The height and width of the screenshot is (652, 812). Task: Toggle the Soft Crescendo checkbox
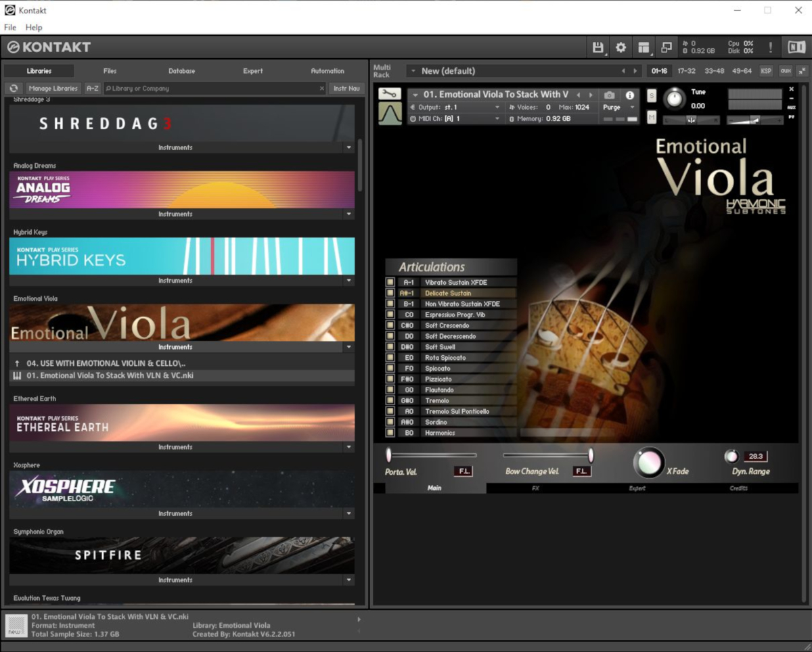click(x=390, y=325)
